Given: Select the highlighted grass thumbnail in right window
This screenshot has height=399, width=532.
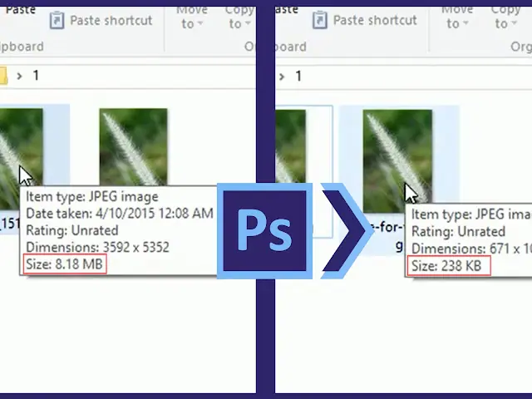Looking at the screenshot, I should 397,160.
